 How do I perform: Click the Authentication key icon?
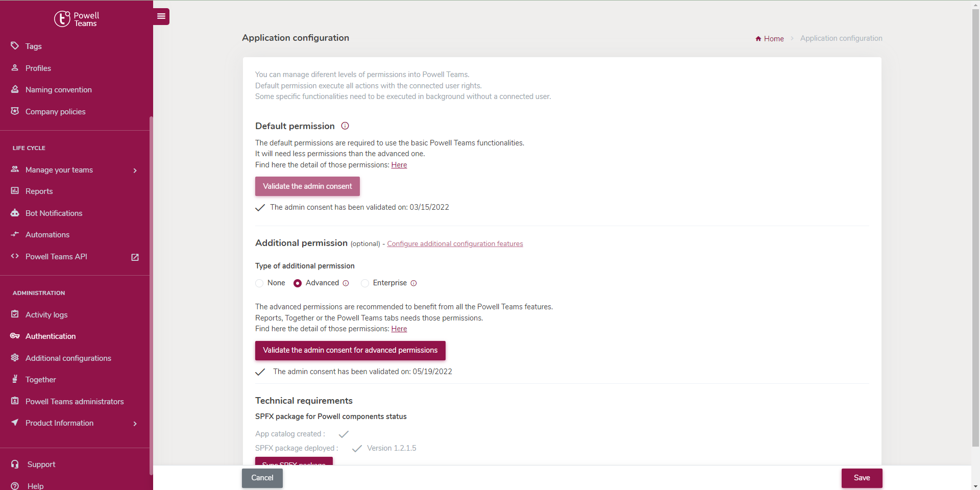tap(15, 336)
